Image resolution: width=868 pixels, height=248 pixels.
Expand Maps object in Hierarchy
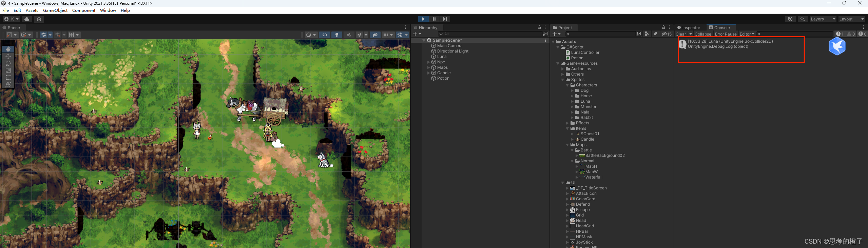tap(428, 67)
